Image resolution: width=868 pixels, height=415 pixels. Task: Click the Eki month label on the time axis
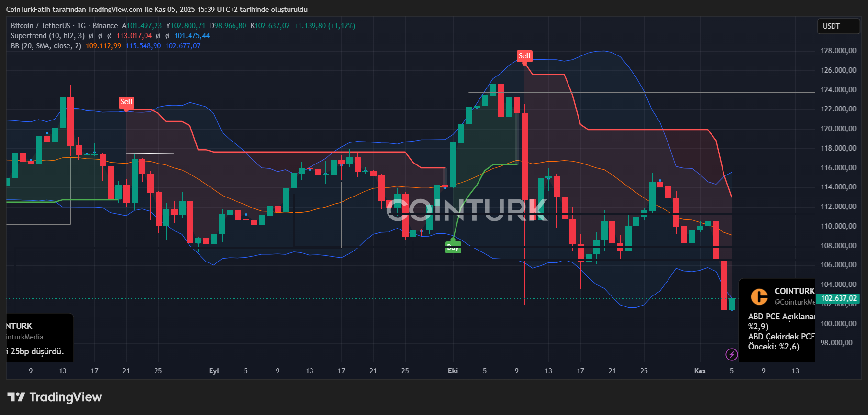point(453,371)
